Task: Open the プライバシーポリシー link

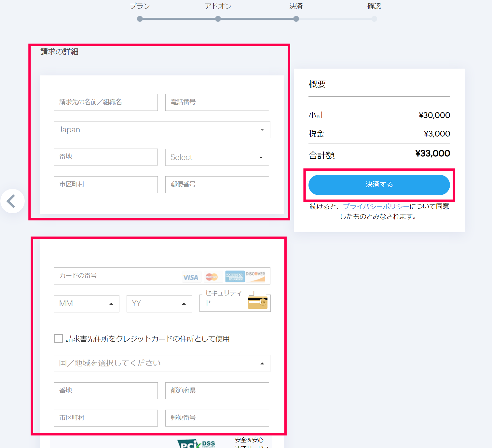Action: [x=376, y=206]
